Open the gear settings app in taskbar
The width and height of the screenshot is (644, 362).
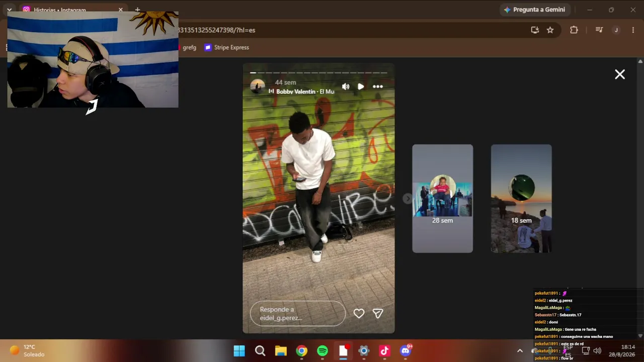point(364,351)
